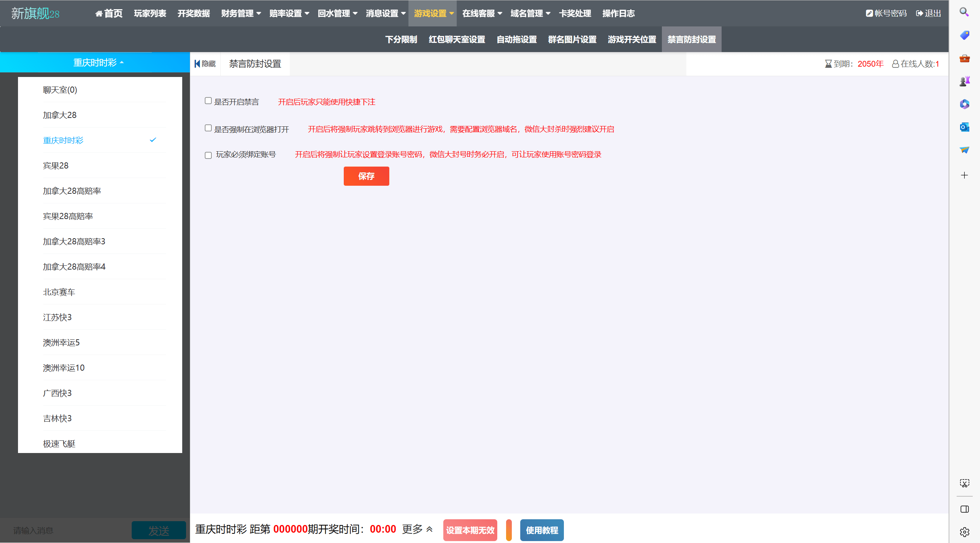Open the Microsoft 365 icon in sidebar
This screenshot has width=980, height=543.
coord(964,104)
